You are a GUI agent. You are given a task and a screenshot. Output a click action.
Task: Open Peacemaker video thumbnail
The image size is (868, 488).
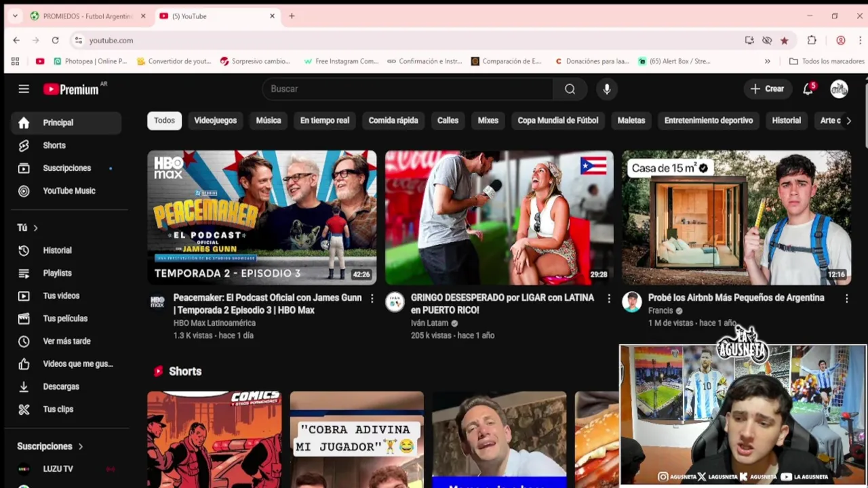(262, 218)
